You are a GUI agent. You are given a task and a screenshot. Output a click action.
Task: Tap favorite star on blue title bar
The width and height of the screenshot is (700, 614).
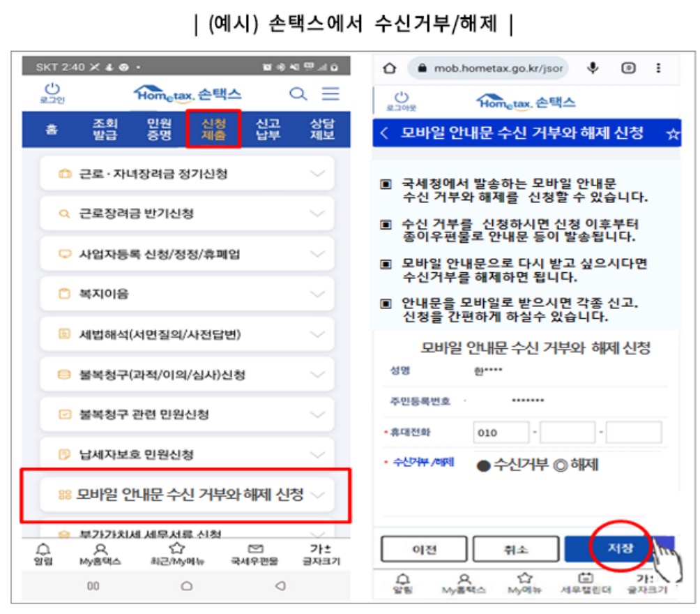(x=673, y=133)
